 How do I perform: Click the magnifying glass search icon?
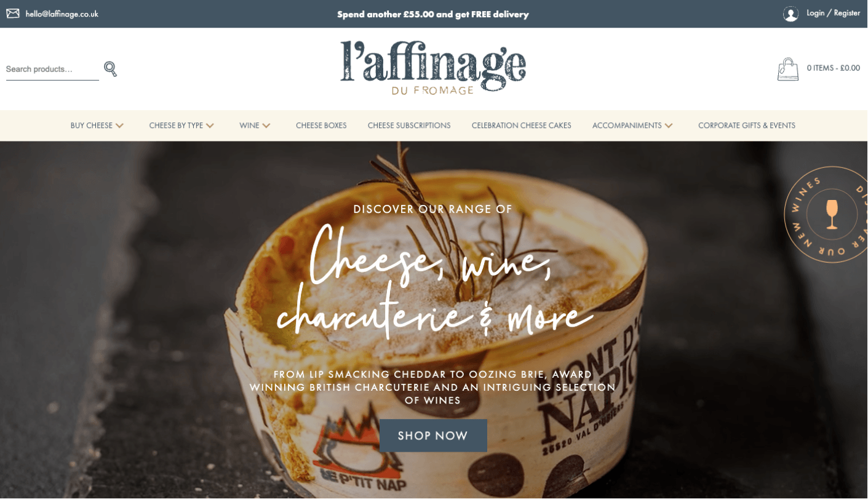click(x=110, y=69)
